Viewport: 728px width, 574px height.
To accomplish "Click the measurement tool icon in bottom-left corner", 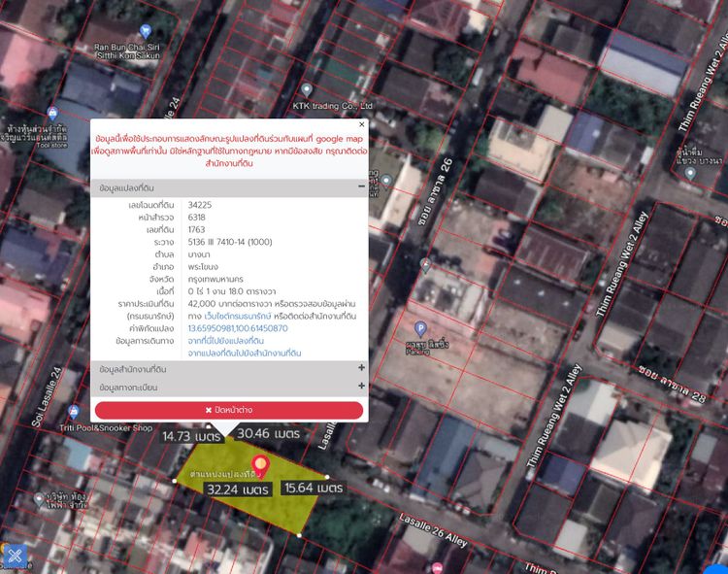I will tap(15, 557).
